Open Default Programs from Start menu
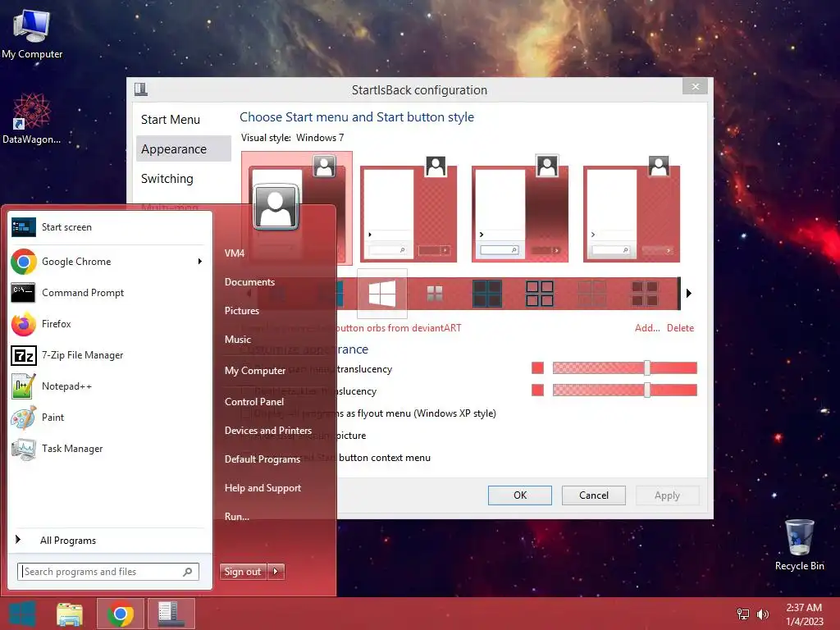The height and width of the screenshot is (630, 840). pos(262,459)
